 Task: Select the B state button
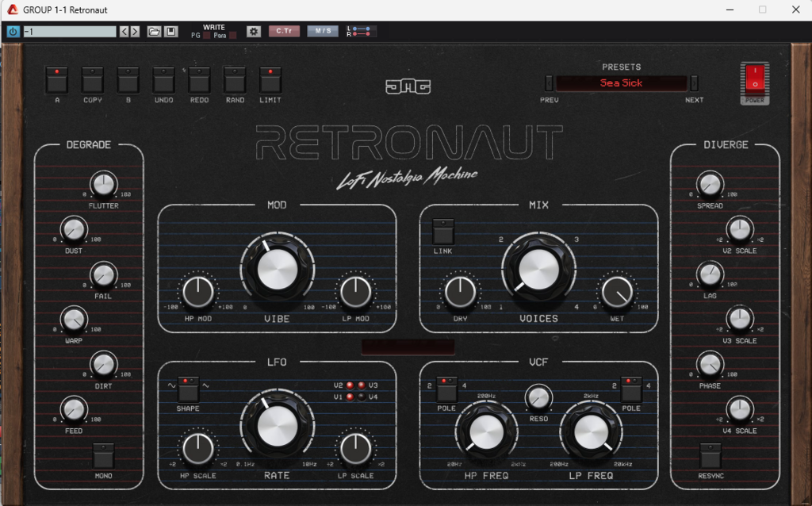[x=128, y=80]
